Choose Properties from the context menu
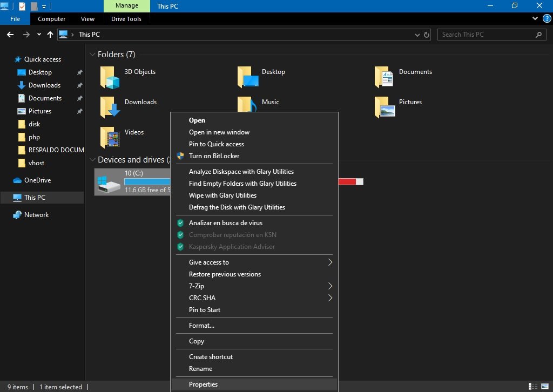The height and width of the screenshot is (392, 553). tap(254, 384)
